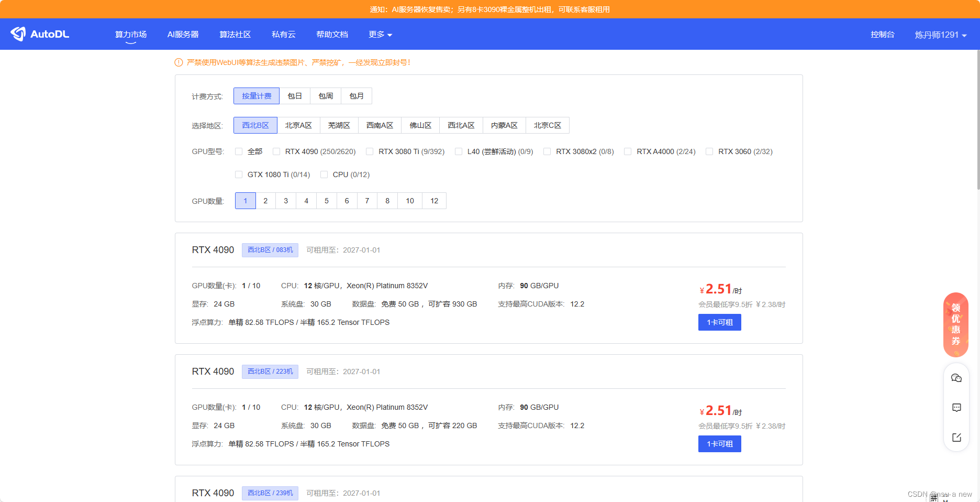980x502 pixels.
Task: Select the 芜湖区 region
Action: click(x=339, y=125)
